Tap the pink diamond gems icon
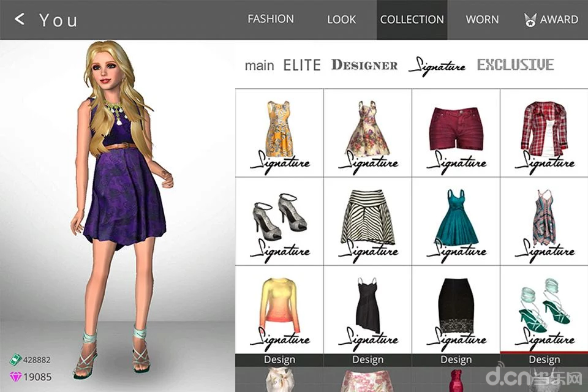Screen dimensions: 588x392 point(15,377)
